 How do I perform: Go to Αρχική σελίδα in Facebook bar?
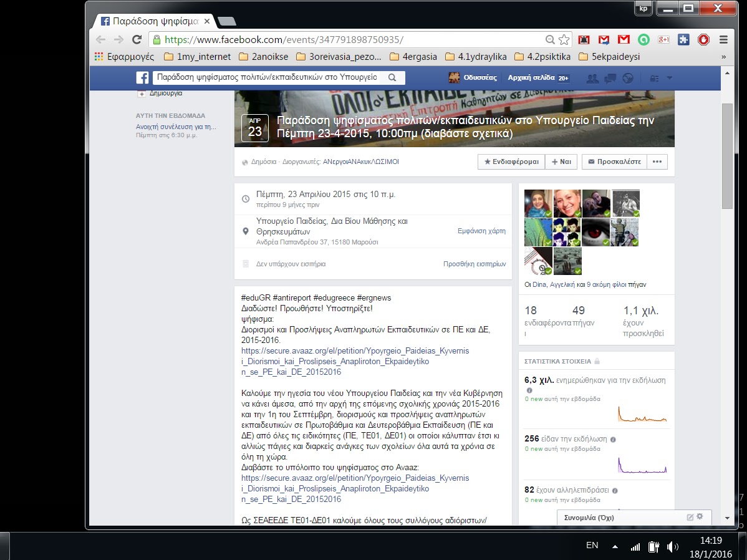(x=531, y=78)
